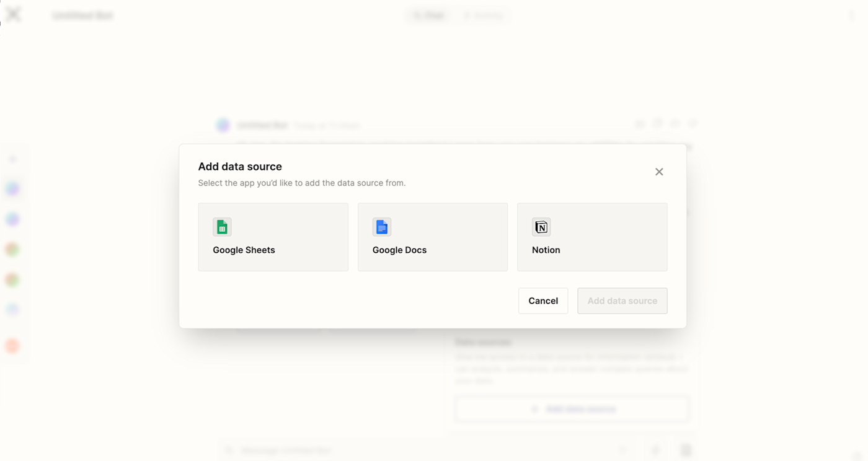868x461 pixels.
Task: Click the "Select the app" instruction text
Action: coord(302,183)
